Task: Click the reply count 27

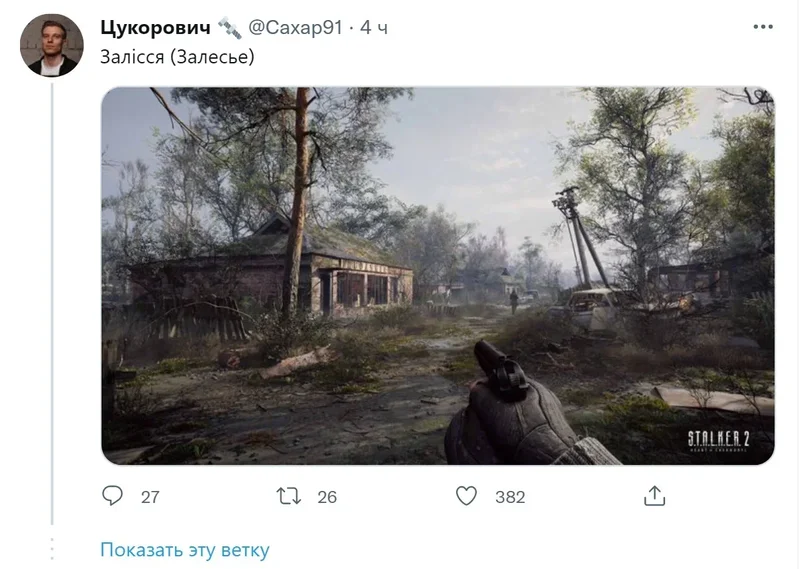Action: (150, 497)
